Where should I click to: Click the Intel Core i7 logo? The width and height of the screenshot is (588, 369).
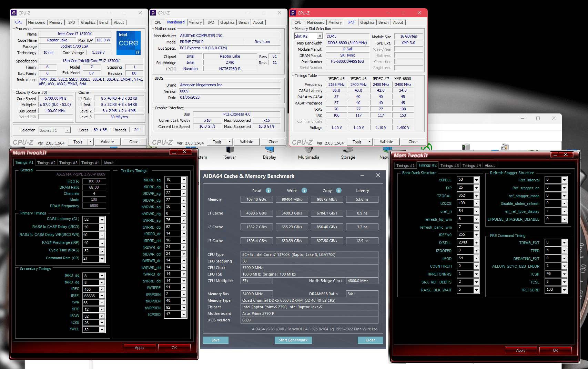tap(129, 43)
